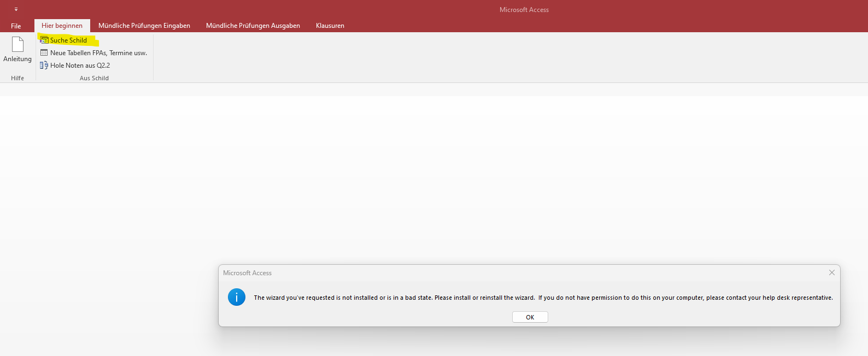
Task: Expand the Quick Access Toolbar customize arrow
Action: [x=16, y=9]
